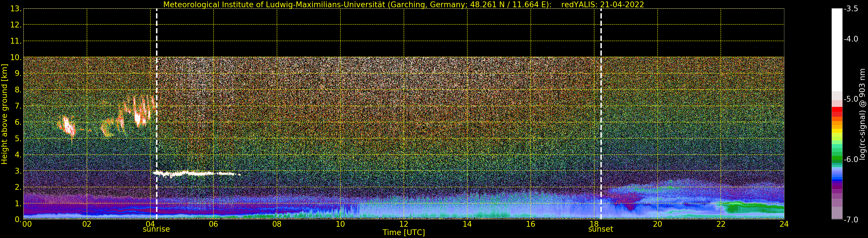The image size is (868, 238).
Task: Click the '7.' height tick label
Action: tap(18, 106)
